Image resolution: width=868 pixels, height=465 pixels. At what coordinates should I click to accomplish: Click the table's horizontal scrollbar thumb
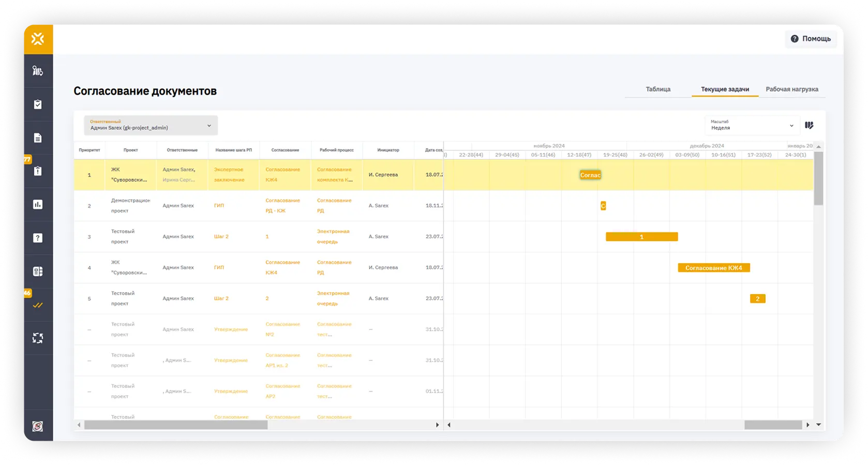pyautogui.click(x=176, y=425)
